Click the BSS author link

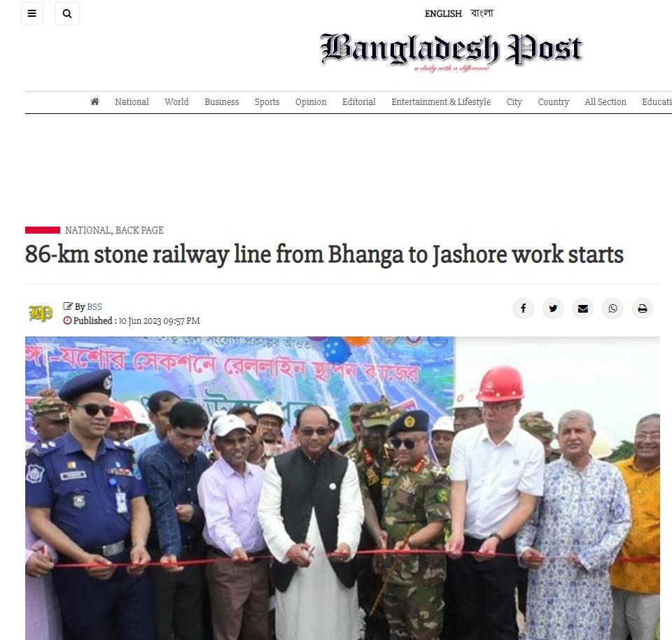94,307
